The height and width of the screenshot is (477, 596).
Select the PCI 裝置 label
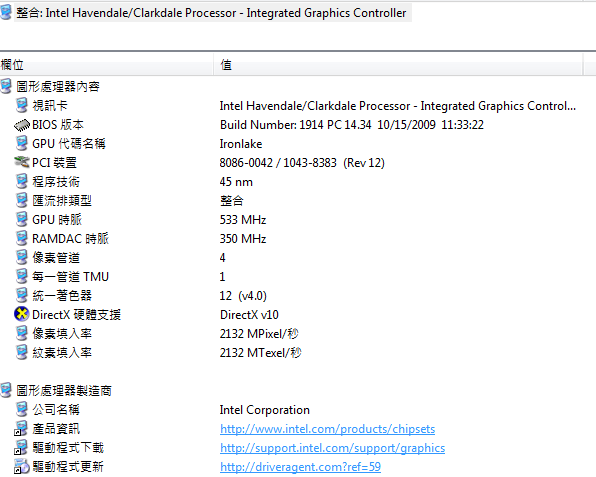point(54,163)
